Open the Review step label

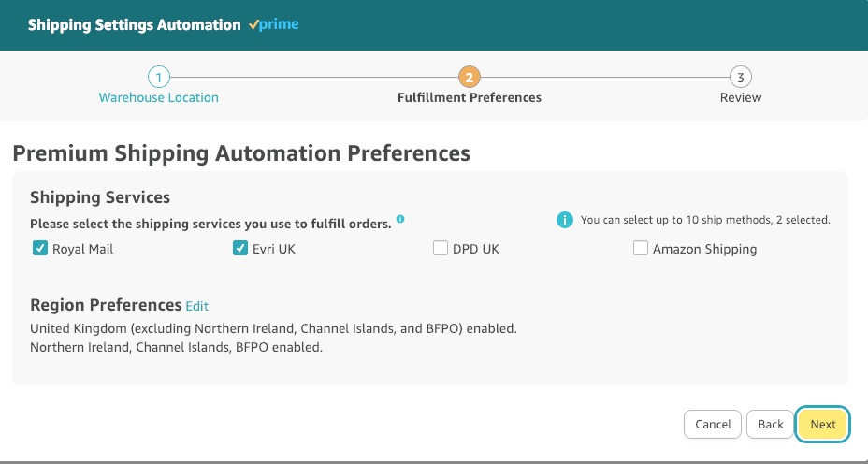741,97
